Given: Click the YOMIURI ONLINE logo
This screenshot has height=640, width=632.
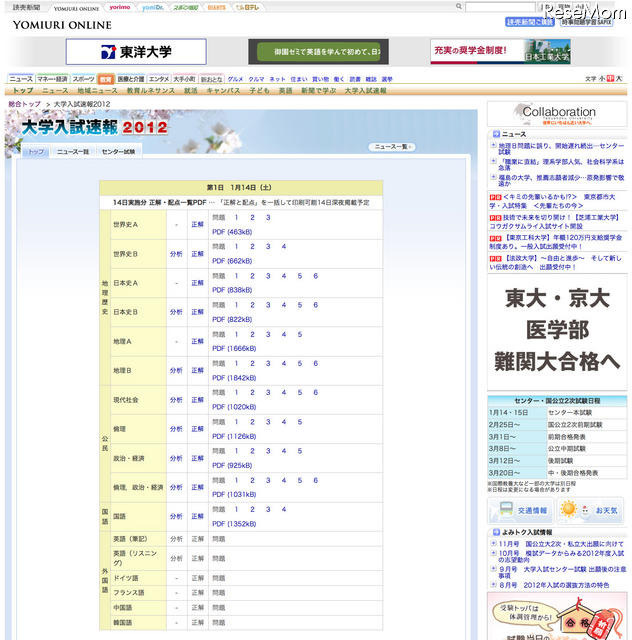Looking at the screenshot, I should (62, 25).
